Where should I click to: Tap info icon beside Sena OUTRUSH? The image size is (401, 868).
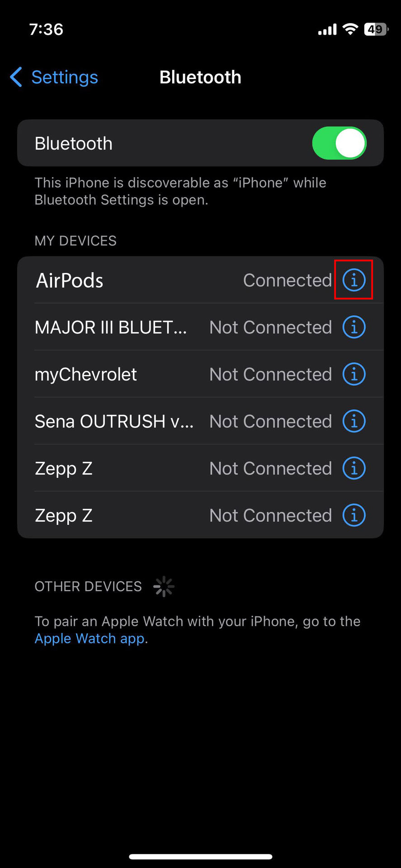click(x=354, y=421)
